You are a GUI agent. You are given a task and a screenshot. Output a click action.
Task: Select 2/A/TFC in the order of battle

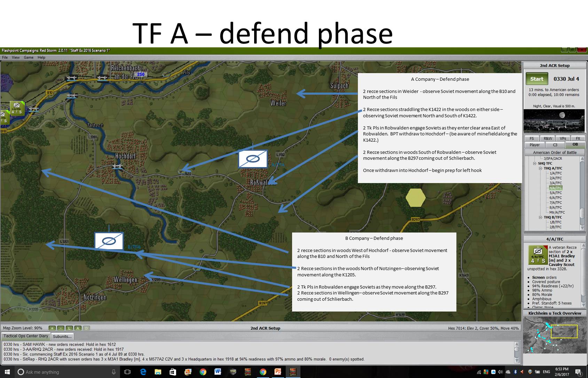pos(556,178)
